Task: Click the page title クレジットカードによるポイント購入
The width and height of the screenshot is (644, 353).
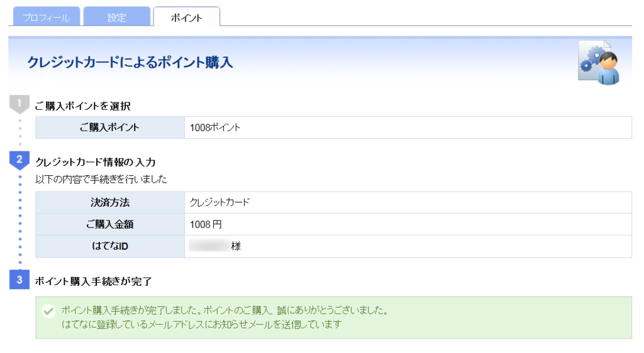Action: (x=130, y=62)
